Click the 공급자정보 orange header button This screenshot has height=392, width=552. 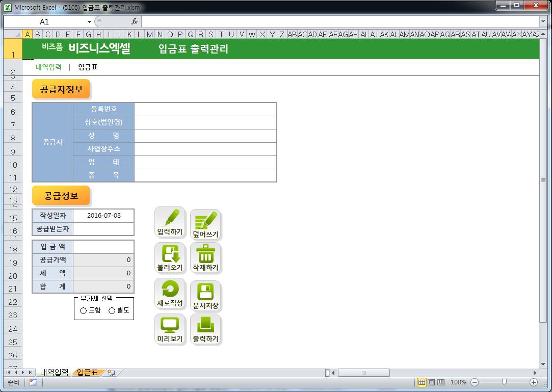61,89
